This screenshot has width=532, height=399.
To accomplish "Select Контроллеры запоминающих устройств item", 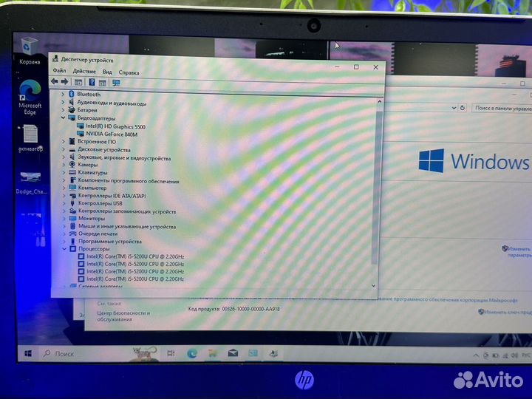I will point(127,211).
